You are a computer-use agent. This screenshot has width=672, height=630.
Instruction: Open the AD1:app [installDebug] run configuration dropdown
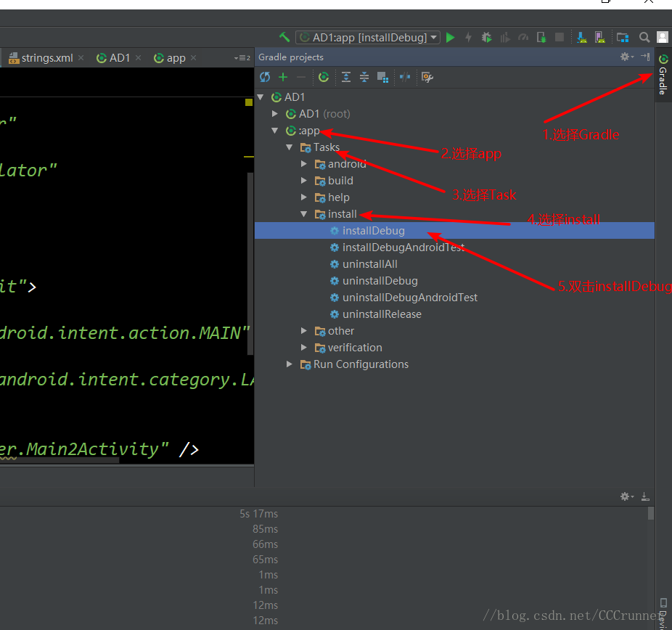coord(368,37)
